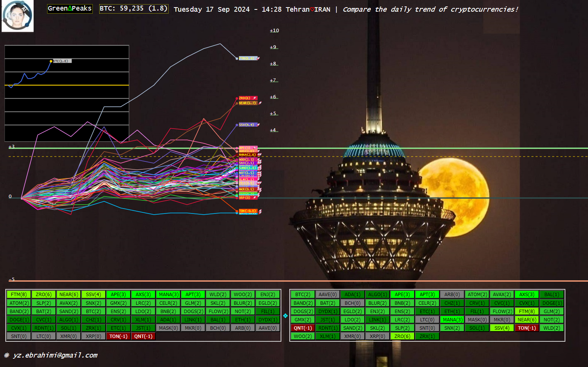Pick ZRO(6) in the right alphabetical panel

pos(402,336)
